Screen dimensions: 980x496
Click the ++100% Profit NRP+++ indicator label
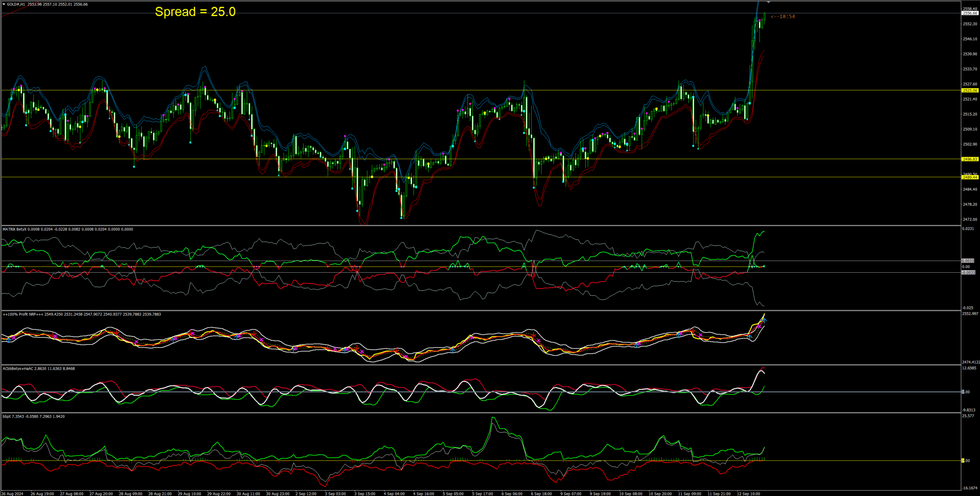point(24,315)
